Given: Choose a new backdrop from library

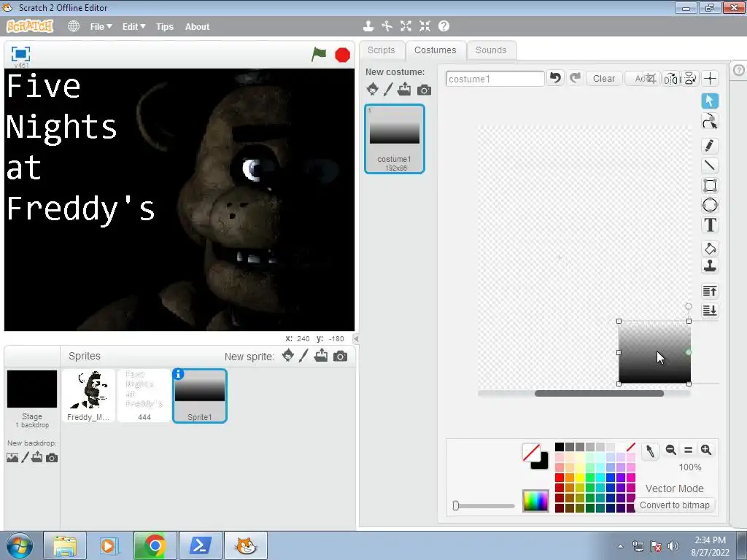Looking at the screenshot, I should coord(12,458).
